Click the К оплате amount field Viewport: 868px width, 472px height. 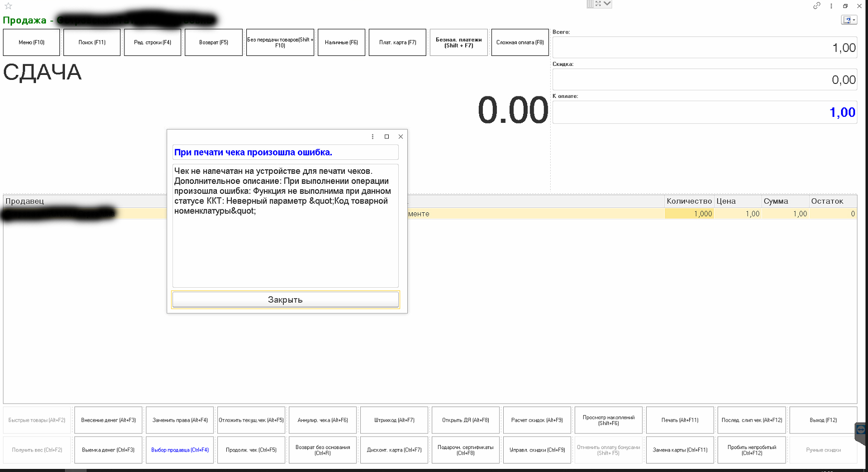coord(705,112)
